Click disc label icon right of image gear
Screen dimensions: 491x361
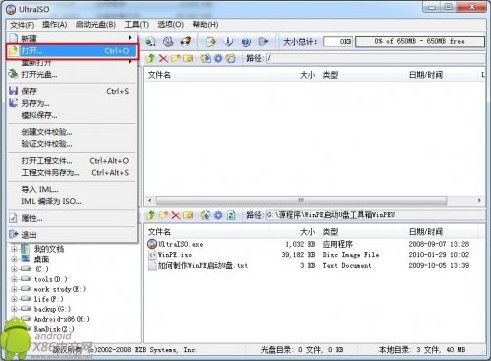pyautogui.click(x=230, y=58)
